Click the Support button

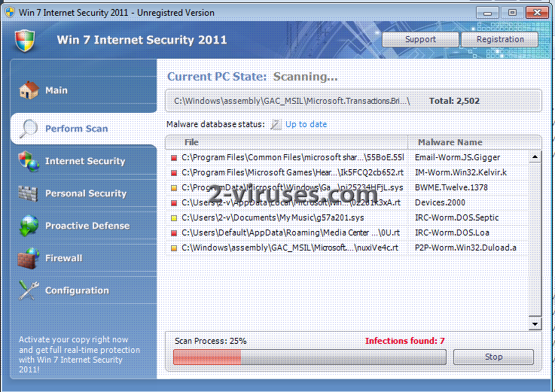[x=420, y=39]
